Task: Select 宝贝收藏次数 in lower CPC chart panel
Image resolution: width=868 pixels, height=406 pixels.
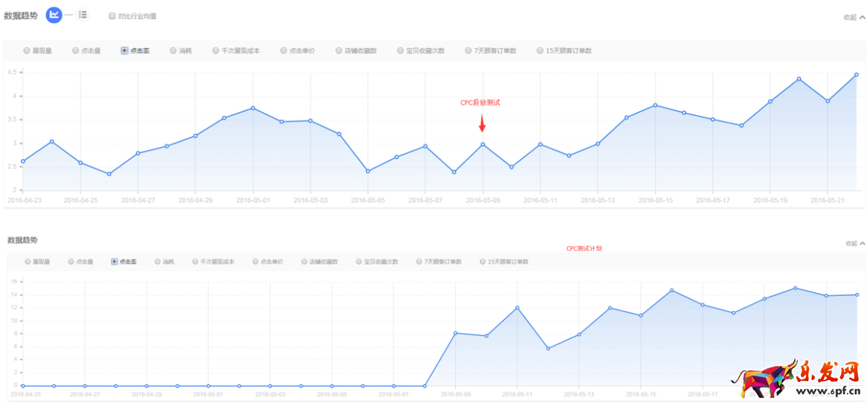Action: [x=360, y=261]
